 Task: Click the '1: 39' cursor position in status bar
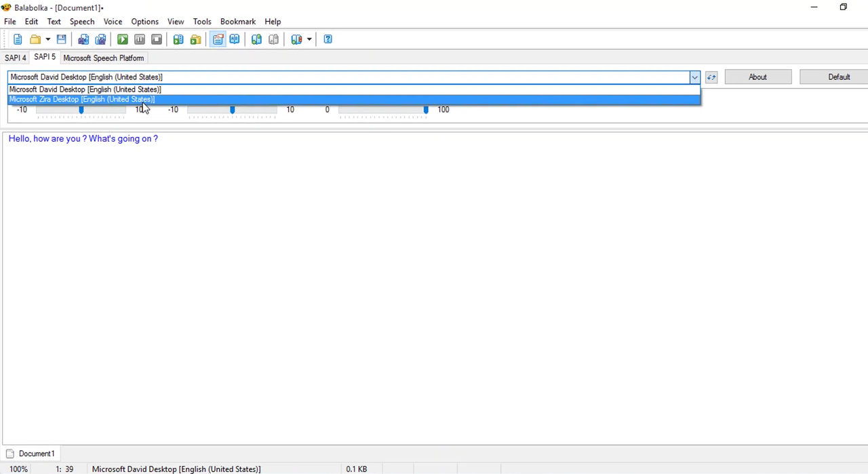(64, 469)
